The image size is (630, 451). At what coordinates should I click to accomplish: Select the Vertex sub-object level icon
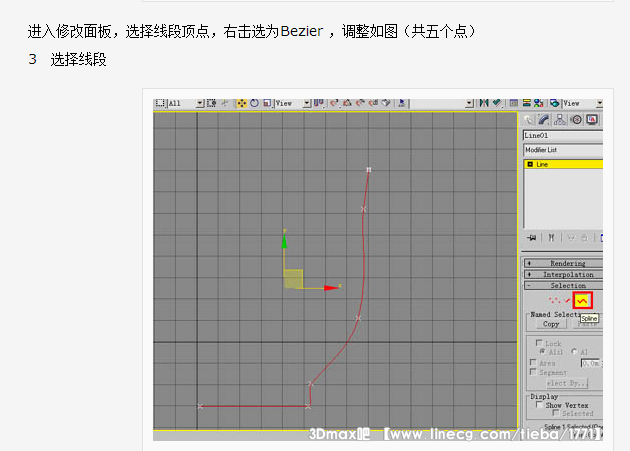(x=554, y=300)
